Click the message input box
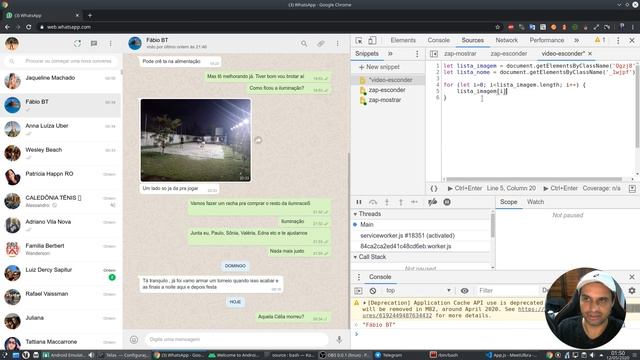Screen dimensions: 640x360 pos(237,339)
